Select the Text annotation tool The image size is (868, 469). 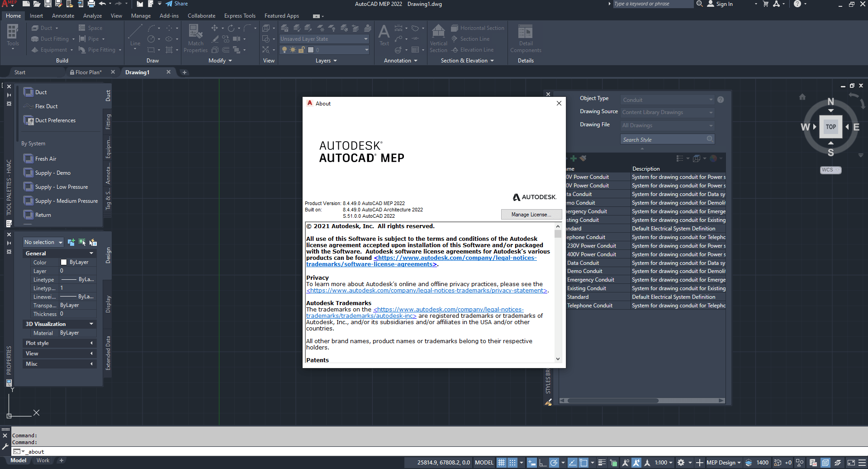(384, 36)
